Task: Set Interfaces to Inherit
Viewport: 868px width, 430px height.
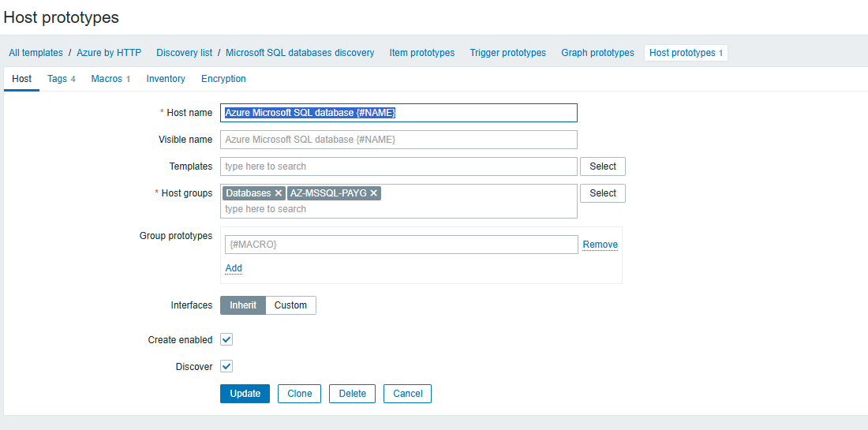Action: (243, 305)
